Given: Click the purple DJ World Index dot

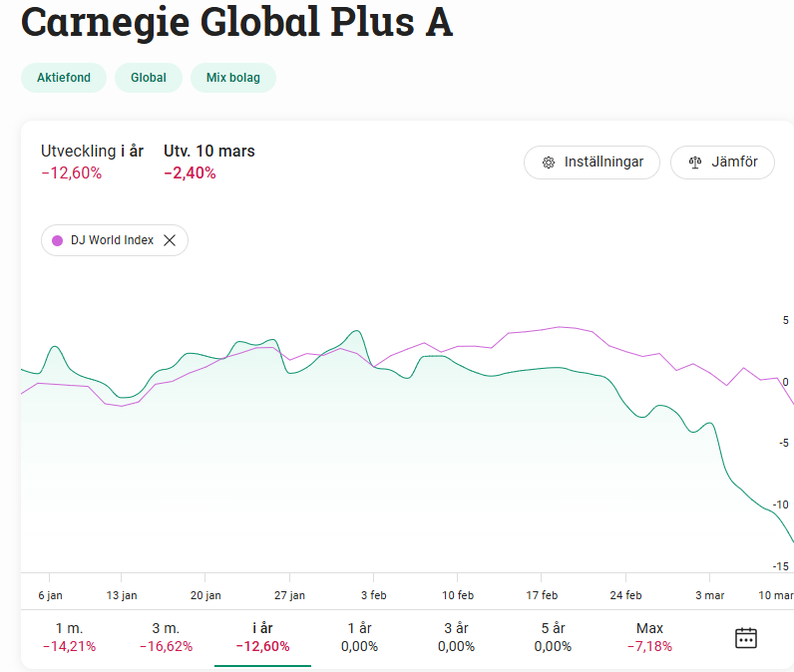Looking at the screenshot, I should point(57,240).
